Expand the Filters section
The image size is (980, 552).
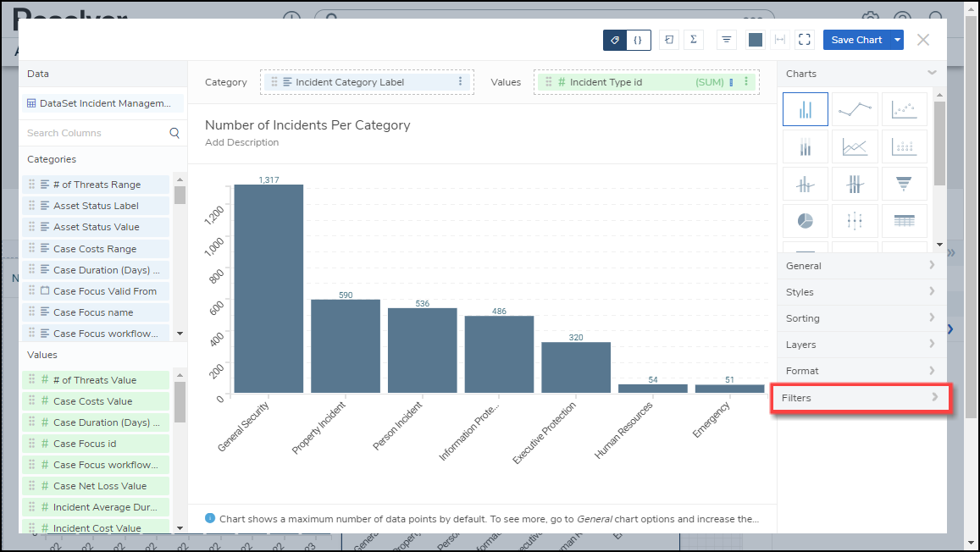pyautogui.click(x=861, y=398)
